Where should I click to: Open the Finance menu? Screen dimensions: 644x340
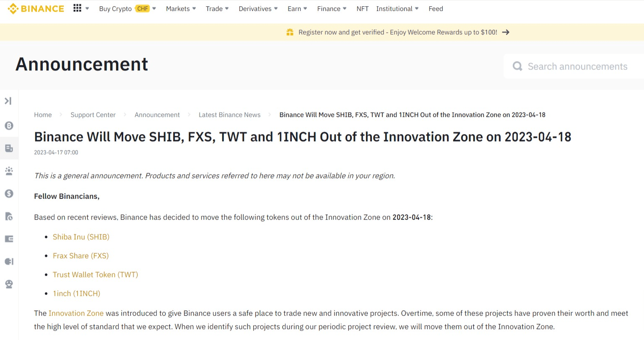(x=329, y=8)
